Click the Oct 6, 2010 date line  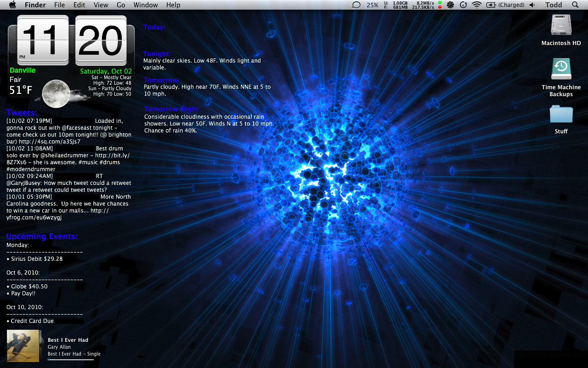point(23,273)
